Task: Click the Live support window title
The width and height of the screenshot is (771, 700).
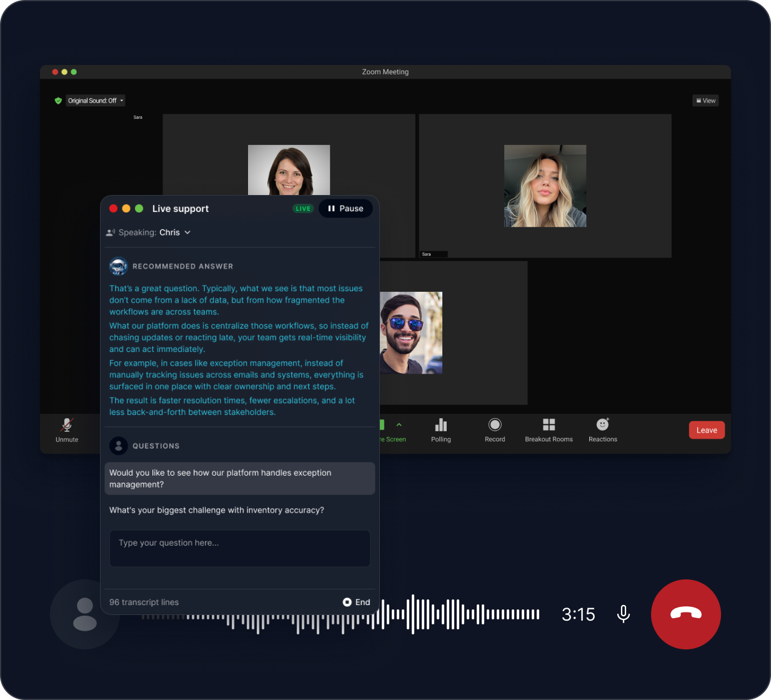Action: tap(181, 209)
